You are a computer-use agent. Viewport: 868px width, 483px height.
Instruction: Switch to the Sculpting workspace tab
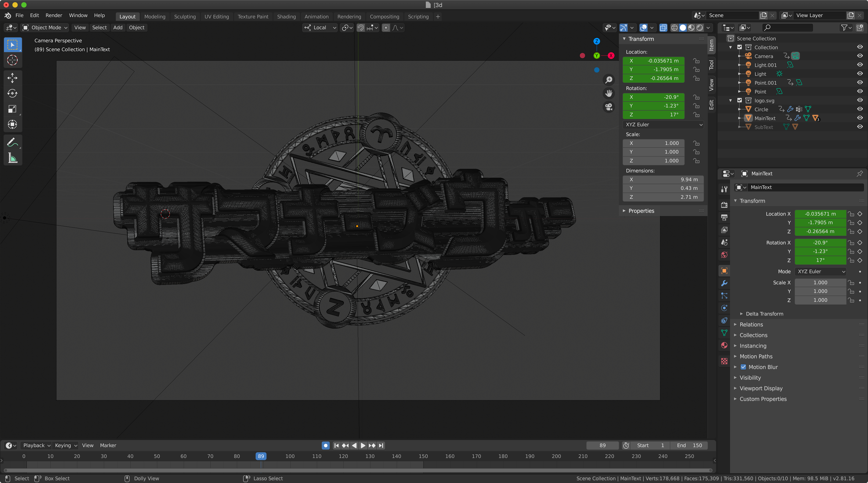click(185, 17)
